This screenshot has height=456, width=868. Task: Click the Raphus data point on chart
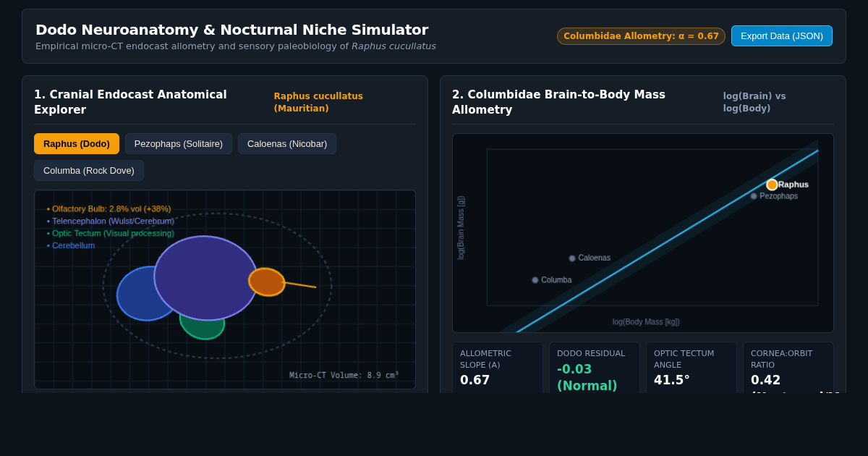coord(772,185)
